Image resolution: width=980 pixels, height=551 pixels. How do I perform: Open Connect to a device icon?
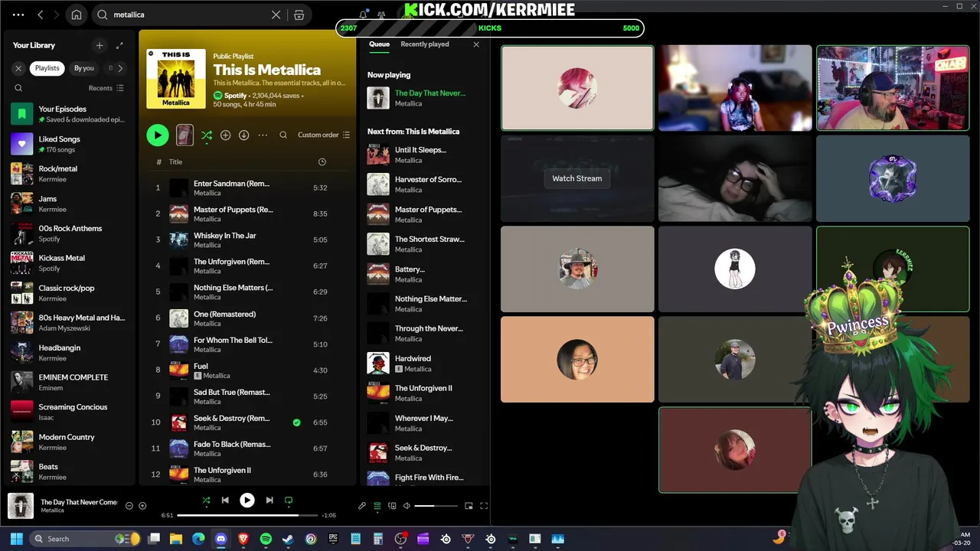(x=392, y=506)
